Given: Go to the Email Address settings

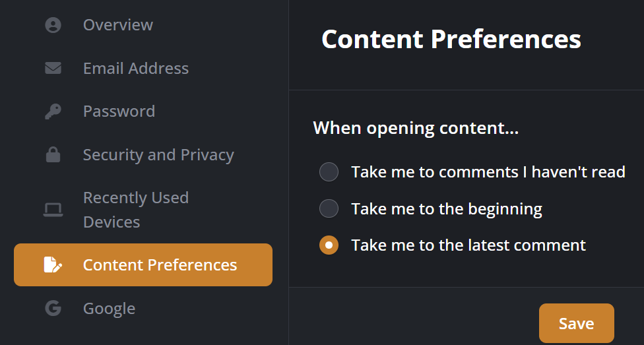Looking at the screenshot, I should pyautogui.click(x=135, y=68).
